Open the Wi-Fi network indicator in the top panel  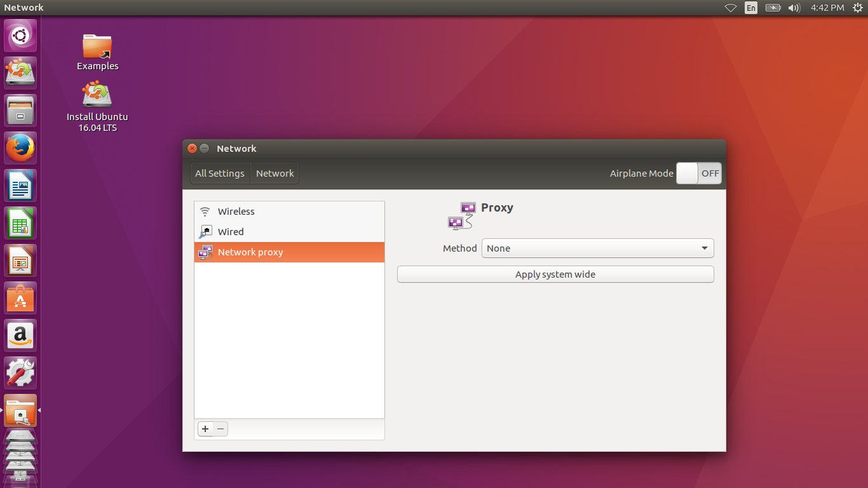tap(731, 8)
